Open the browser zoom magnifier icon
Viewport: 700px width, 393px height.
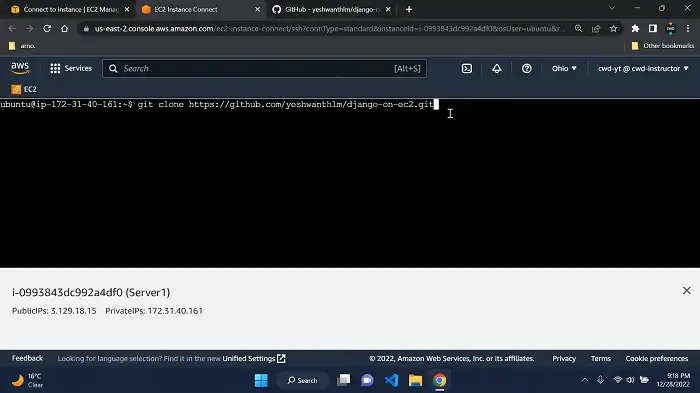tap(579, 29)
